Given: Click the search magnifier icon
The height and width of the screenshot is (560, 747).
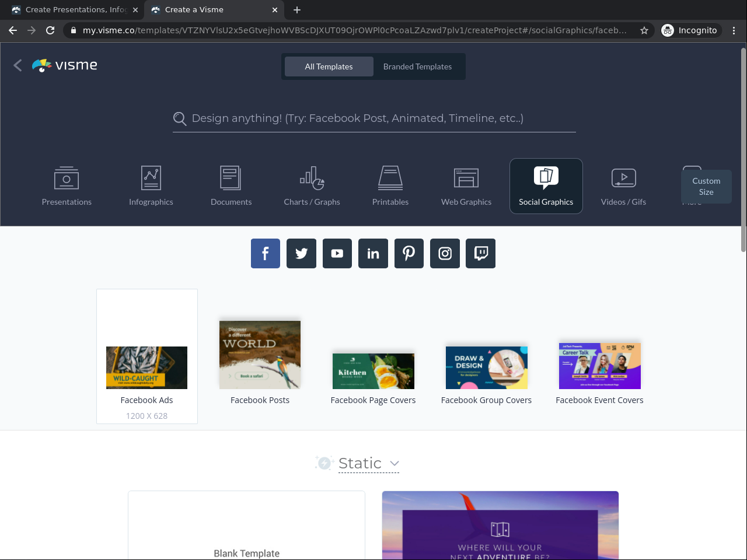Looking at the screenshot, I should click(x=180, y=119).
